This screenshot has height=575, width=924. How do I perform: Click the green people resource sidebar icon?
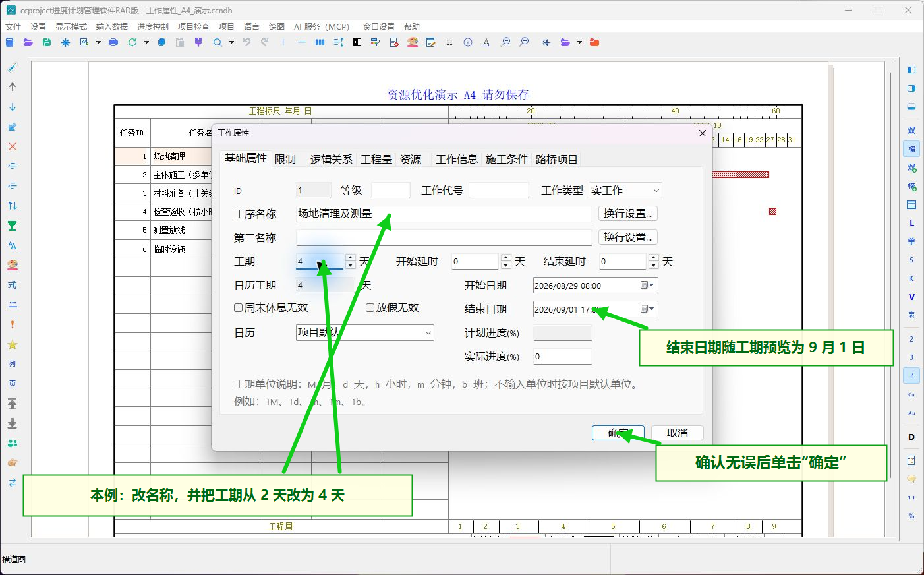pyautogui.click(x=13, y=443)
